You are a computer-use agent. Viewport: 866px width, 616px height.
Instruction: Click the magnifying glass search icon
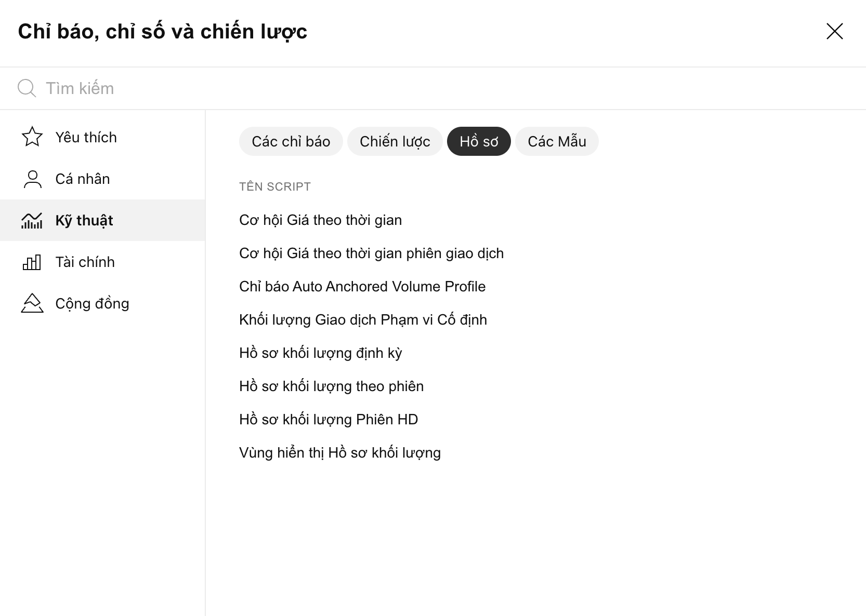(27, 88)
